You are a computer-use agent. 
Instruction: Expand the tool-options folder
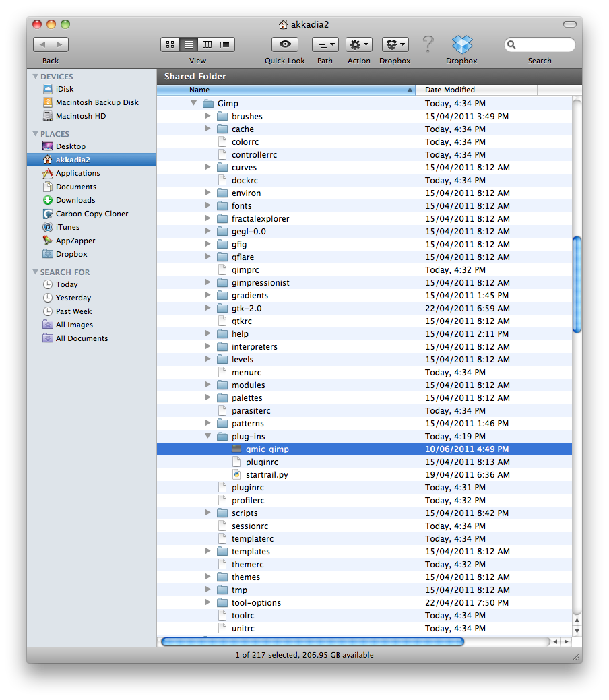[207, 602]
